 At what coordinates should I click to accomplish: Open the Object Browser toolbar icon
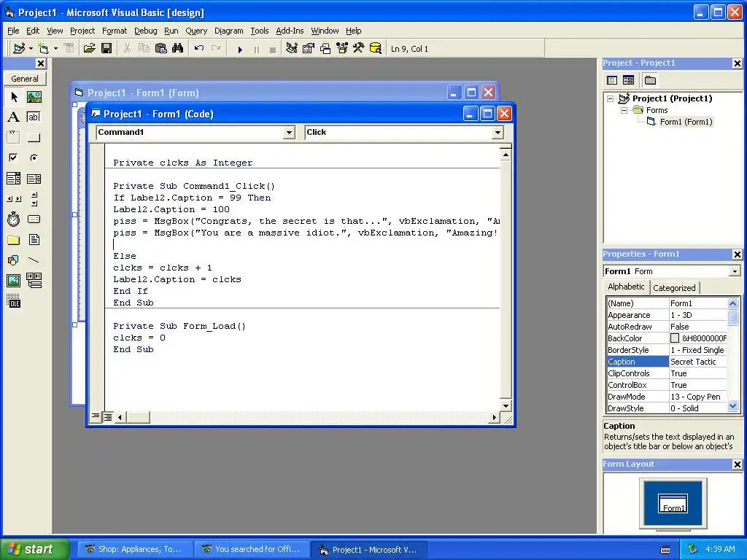[x=342, y=49]
